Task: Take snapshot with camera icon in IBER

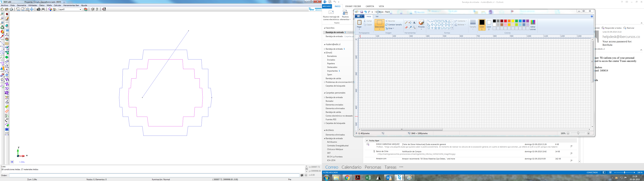Action: coord(39,9)
